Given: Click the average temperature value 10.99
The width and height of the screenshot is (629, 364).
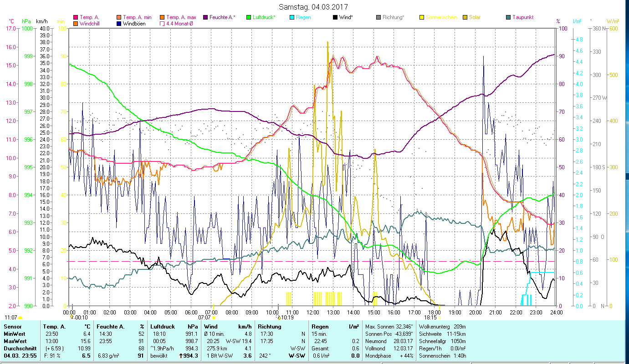Looking at the screenshot, I should (x=84, y=349).
